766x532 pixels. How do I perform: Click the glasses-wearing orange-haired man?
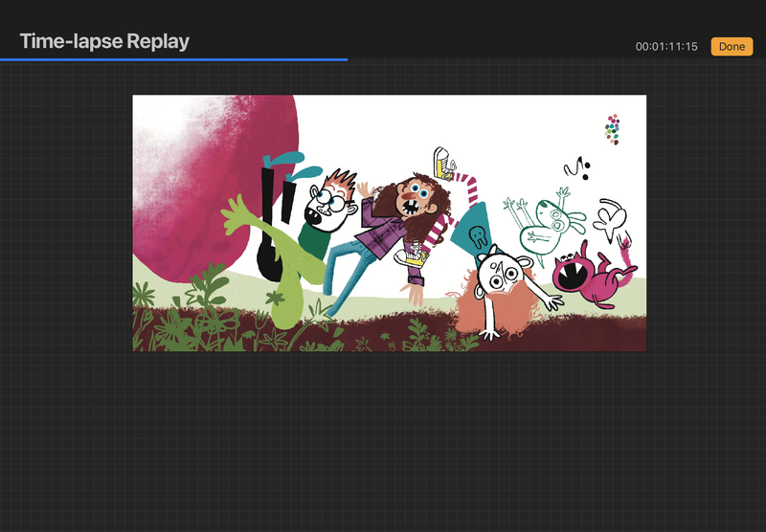coord(328,201)
